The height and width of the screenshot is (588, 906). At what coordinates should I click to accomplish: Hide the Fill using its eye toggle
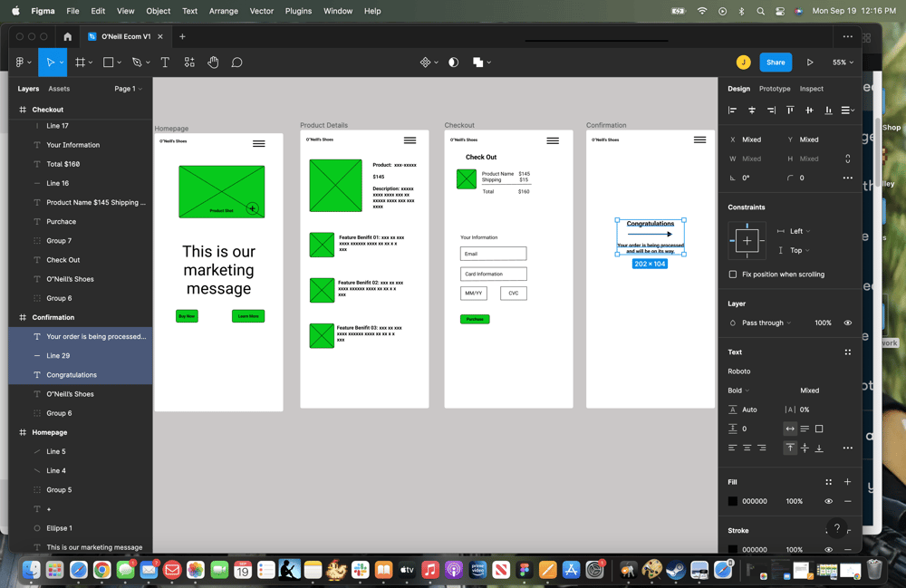(827, 501)
